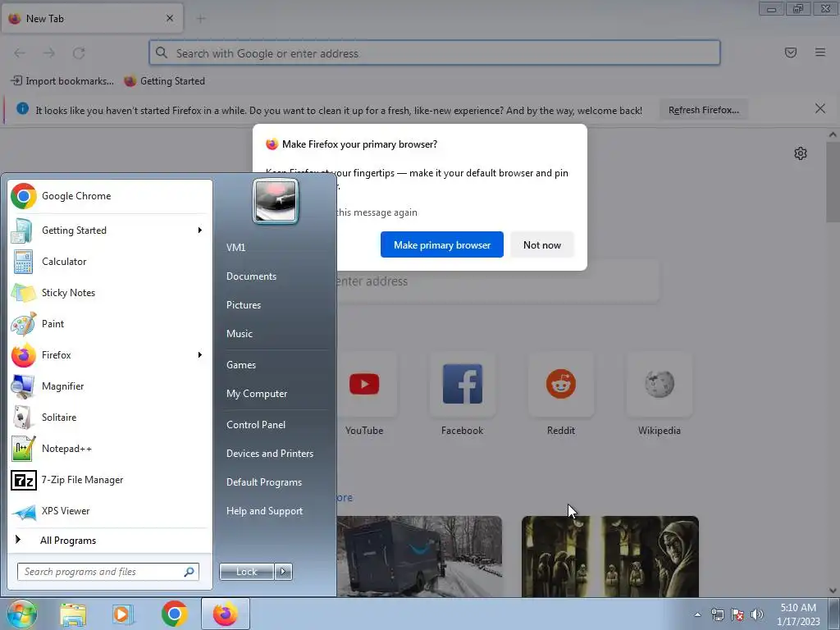The image size is (840, 630).
Task: Open File Explorer from the taskbar
Action: [x=73, y=614]
